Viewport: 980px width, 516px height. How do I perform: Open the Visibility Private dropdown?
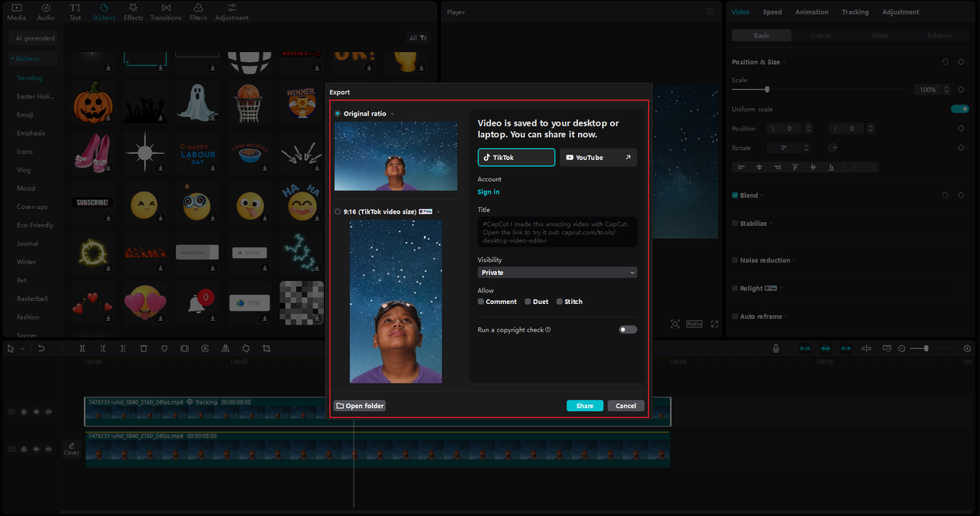coord(557,273)
